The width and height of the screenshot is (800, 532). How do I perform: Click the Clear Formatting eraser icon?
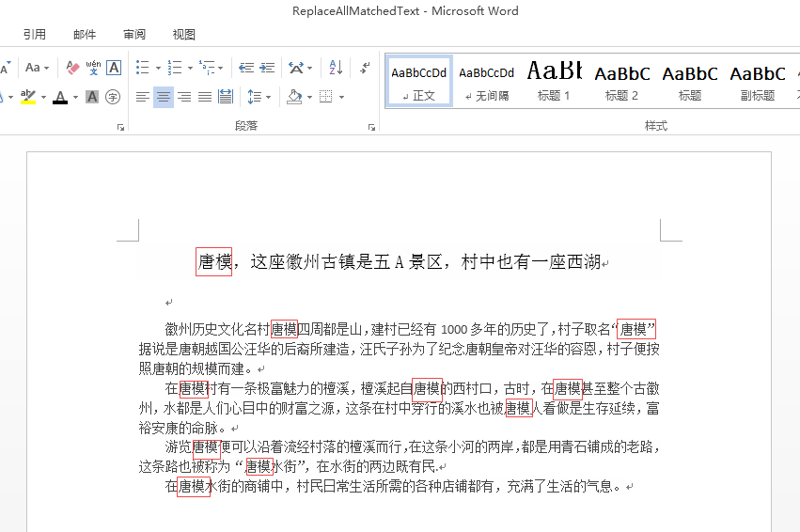click(x=72, y=68)
